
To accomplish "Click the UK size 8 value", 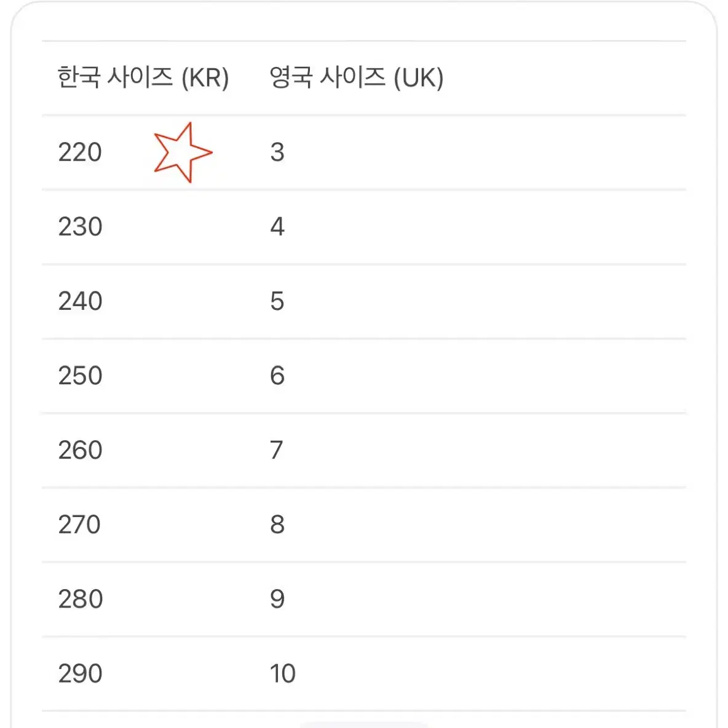I will 277,524.
